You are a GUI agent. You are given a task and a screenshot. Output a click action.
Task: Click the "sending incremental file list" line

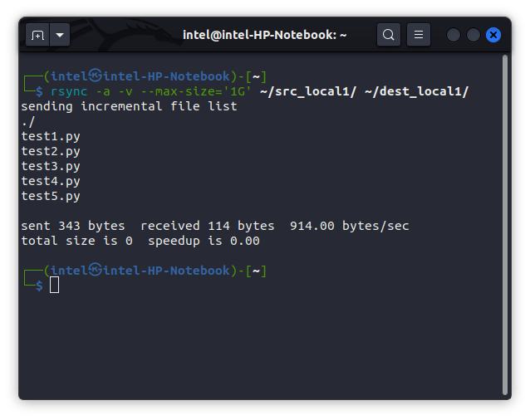(129, 106)
